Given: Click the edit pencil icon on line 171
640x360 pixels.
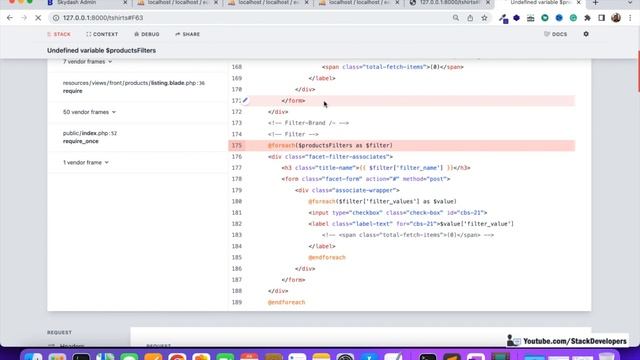Looking at the screenshot, I should coord(245,100).
